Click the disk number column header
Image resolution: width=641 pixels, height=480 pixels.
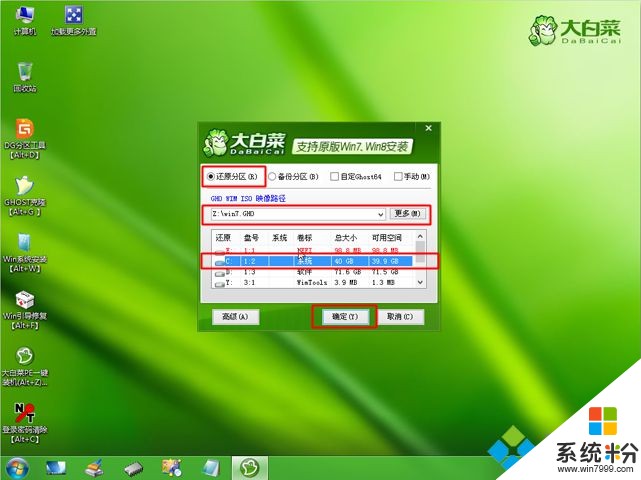251,238
